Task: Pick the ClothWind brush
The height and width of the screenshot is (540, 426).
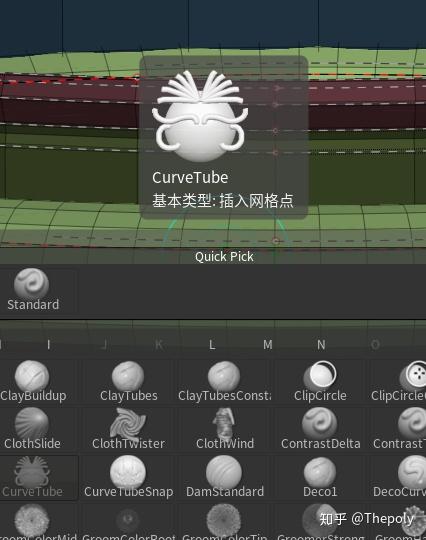Action: (225, 429)
